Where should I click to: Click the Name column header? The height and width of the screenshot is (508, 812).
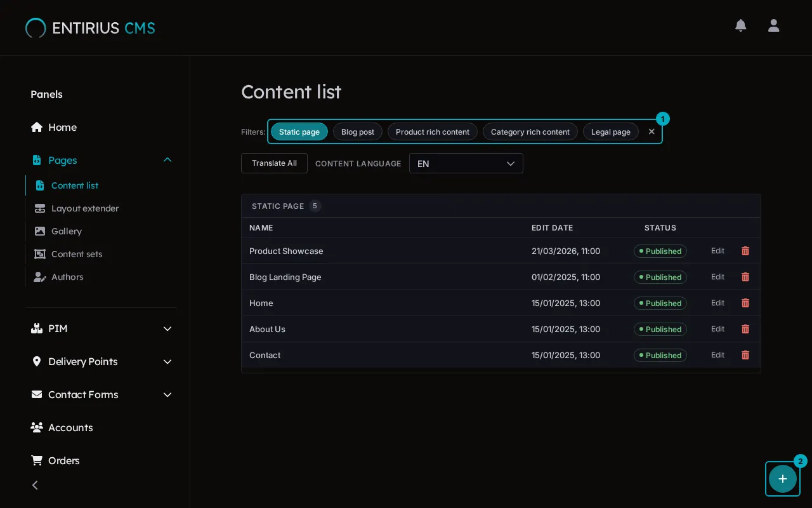261,227
